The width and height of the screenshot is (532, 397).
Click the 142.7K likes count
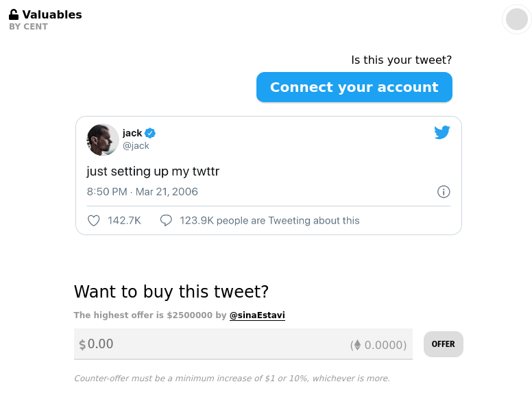click(124, 221)
